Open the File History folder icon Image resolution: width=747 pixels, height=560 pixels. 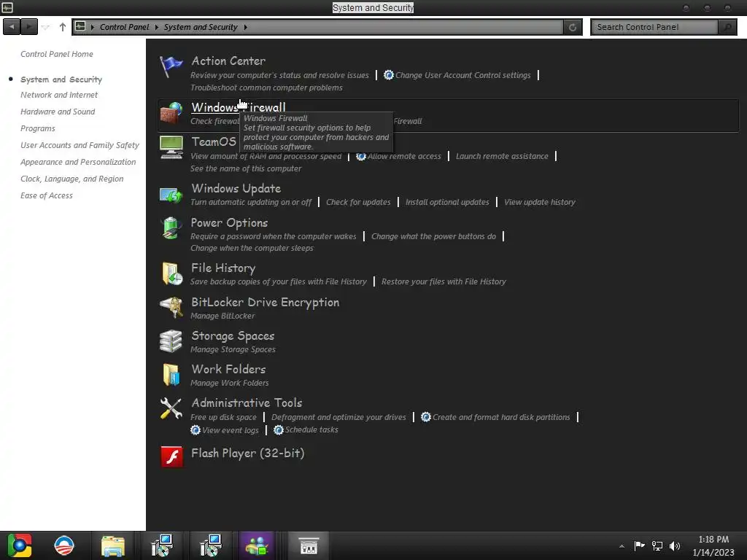pos(172,274)
